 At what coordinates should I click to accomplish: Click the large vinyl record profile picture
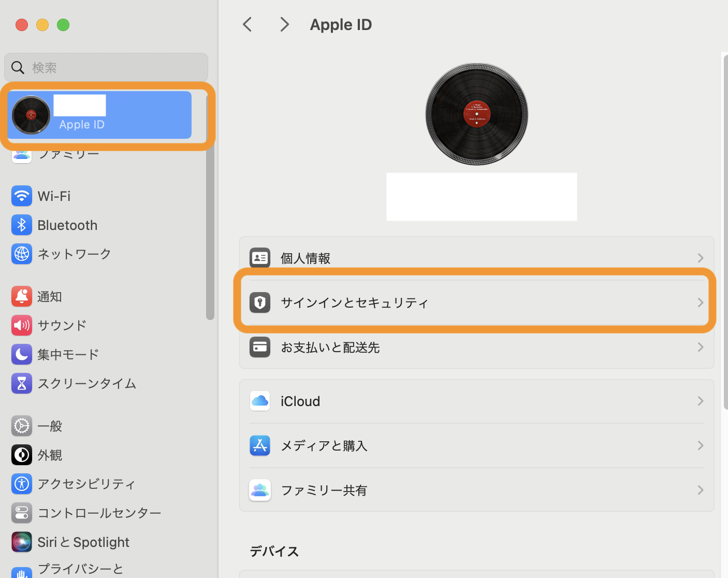[477, 114]
